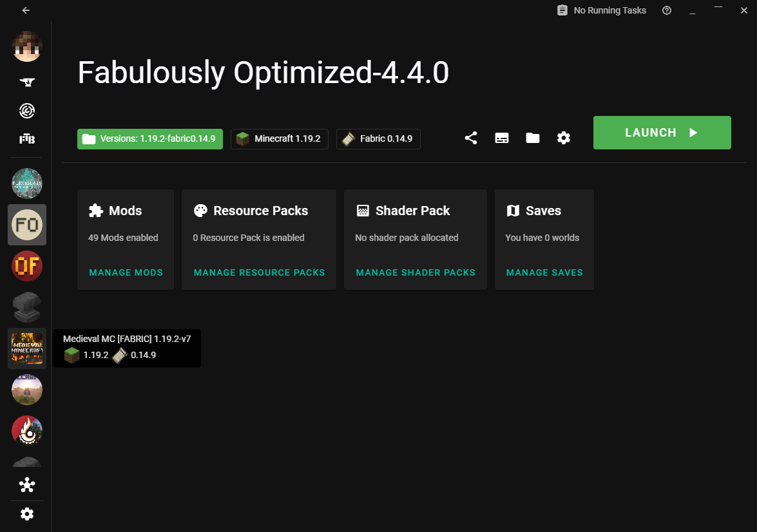Image resolution: width=757 pixels, height=532 pixels.
Task: Select the red flame gear instance
Action: coord(27,431)
